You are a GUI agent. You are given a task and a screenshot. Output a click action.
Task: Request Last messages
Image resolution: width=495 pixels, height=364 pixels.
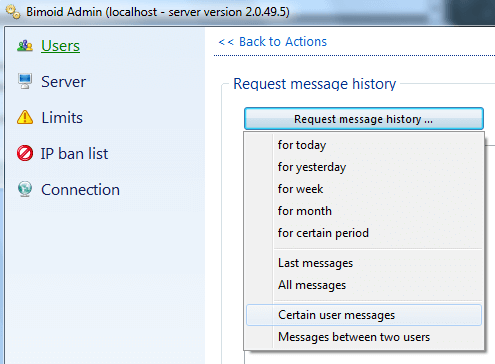(364, 263)
